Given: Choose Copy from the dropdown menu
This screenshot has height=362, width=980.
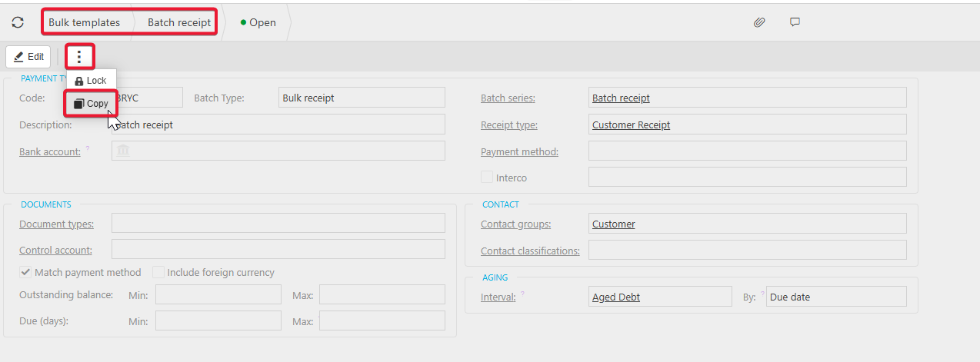Looking at the screenshot, I should (91, 104).
